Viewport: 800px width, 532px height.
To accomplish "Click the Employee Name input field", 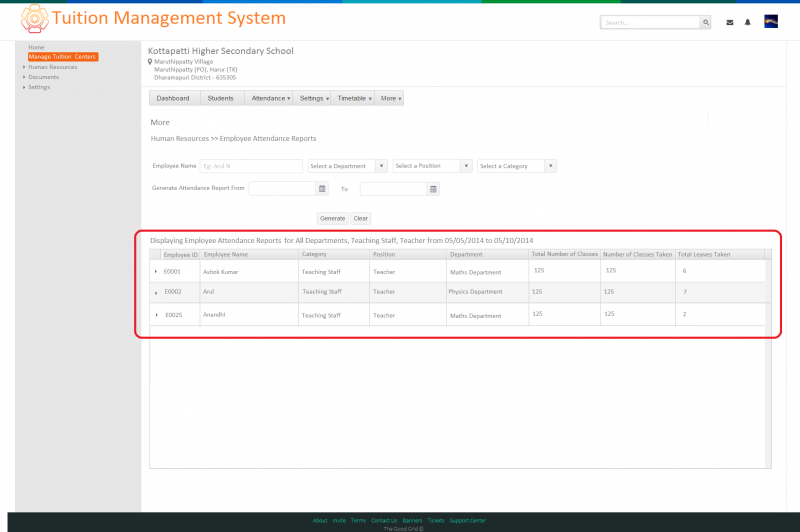I will pos(251,166).
